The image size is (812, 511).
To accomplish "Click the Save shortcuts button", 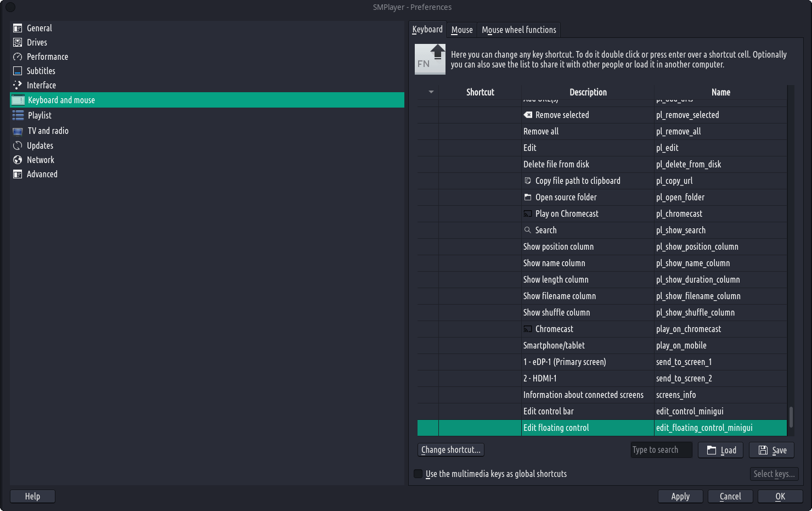I will (772, 450).
